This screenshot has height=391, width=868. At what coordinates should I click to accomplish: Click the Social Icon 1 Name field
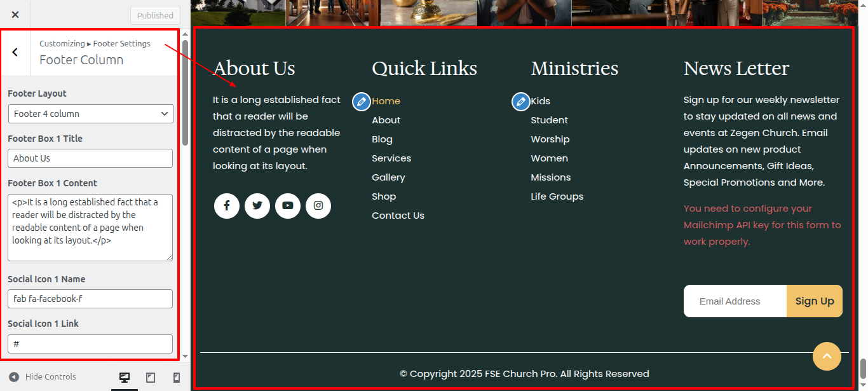point(90,299)
